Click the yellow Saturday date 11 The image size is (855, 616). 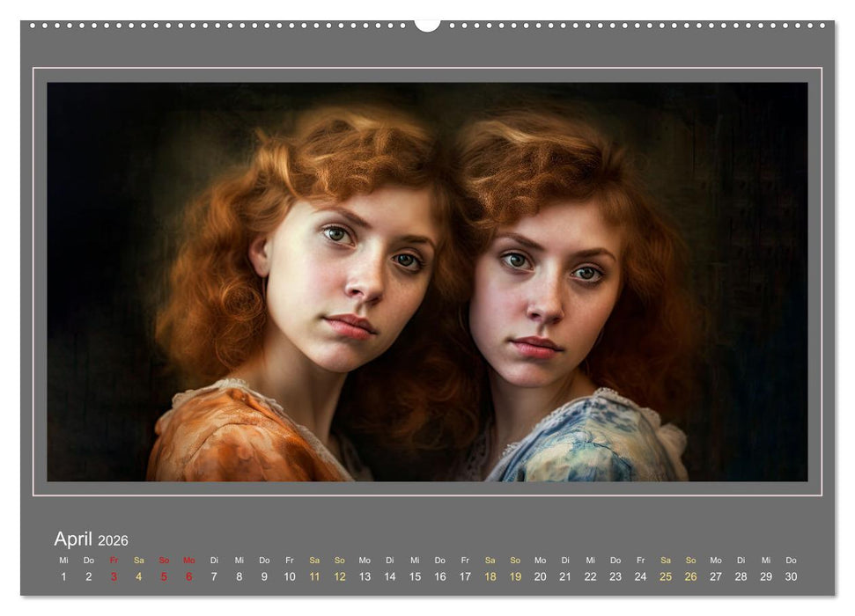(x=314, y=576)
